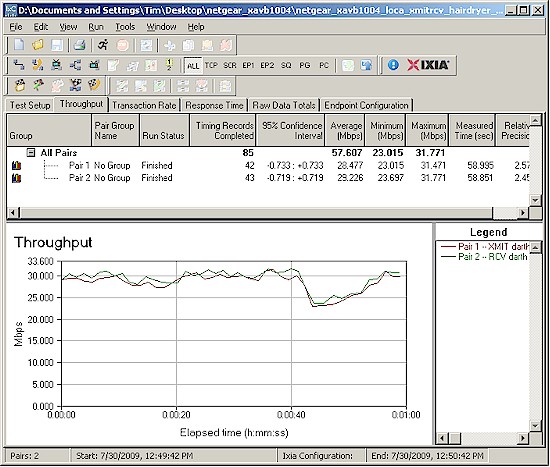The width and height of the screenshot is (550, 467).
Task: Switch to the Raw Data Totals tab
Action: pyautogui.click(x=284, y=105)
